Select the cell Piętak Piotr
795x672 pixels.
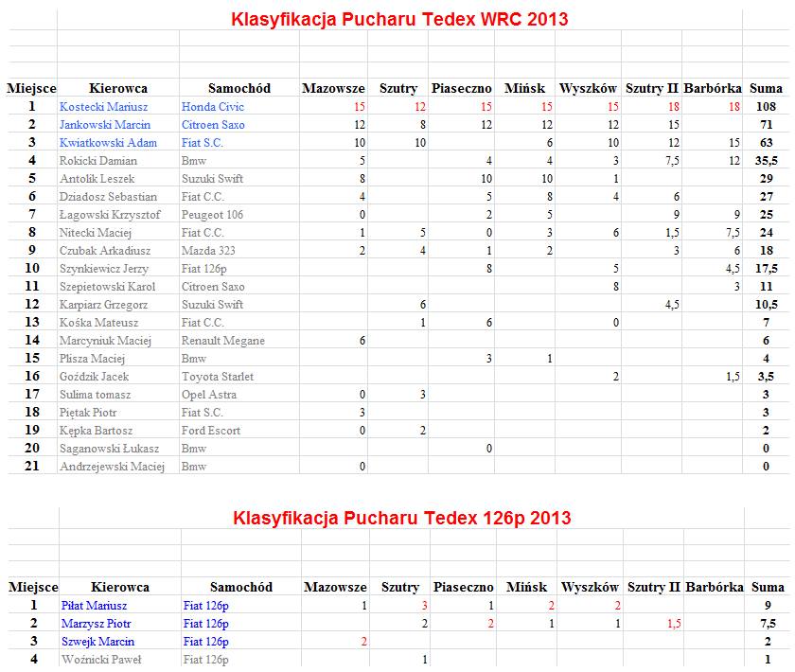(88, 413)
